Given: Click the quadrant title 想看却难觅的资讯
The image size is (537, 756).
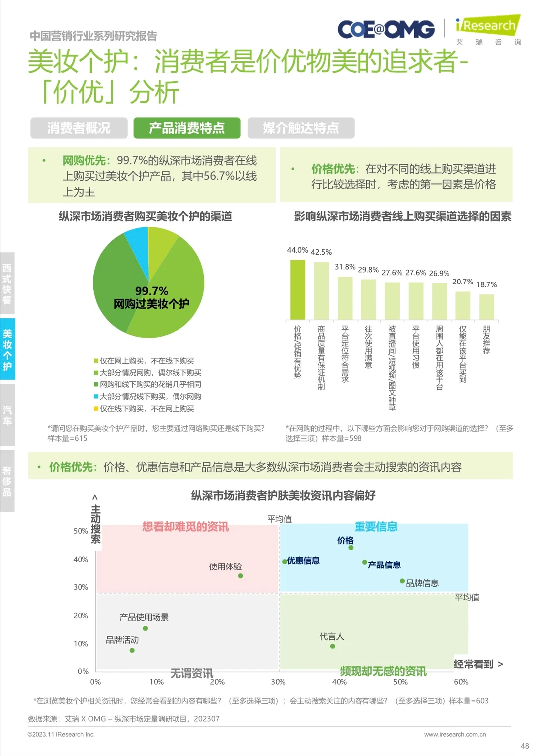Looking at the screenshot, I should click(x=185, y=527).
